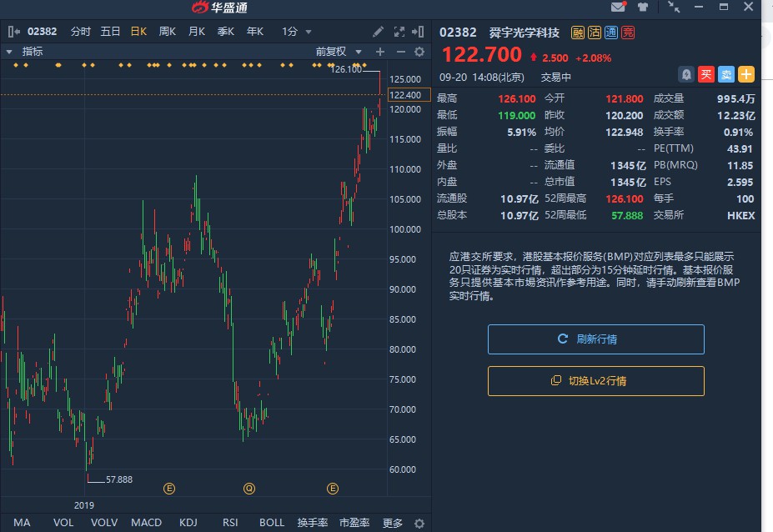Click the blue 卖 sell icon
The image size is (773, 532).
click(x=726, y=74)
